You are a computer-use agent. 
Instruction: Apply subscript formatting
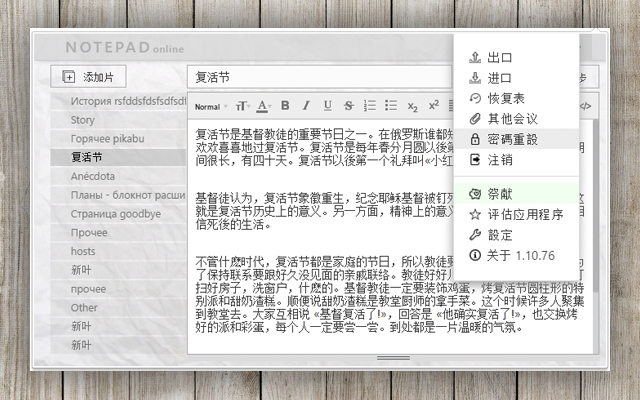(x=412, y=107)
